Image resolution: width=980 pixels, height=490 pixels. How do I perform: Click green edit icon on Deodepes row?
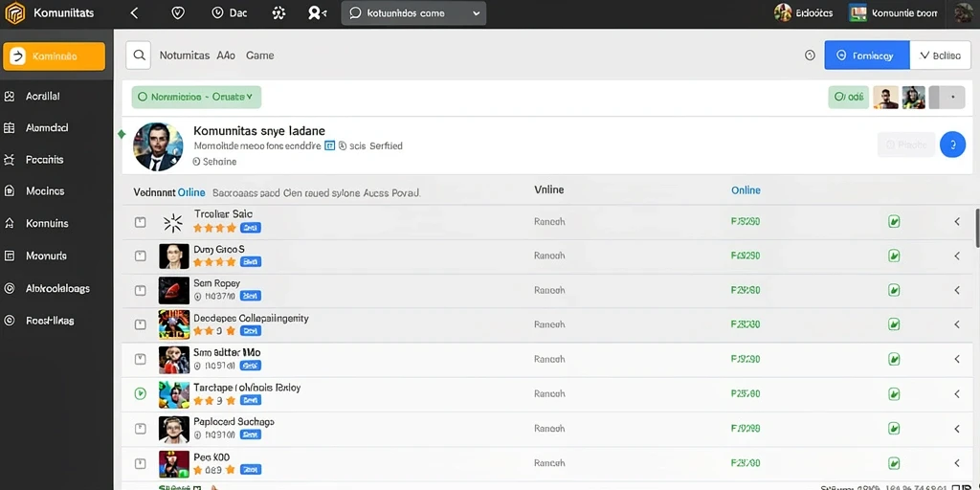[x=895, y=324]
